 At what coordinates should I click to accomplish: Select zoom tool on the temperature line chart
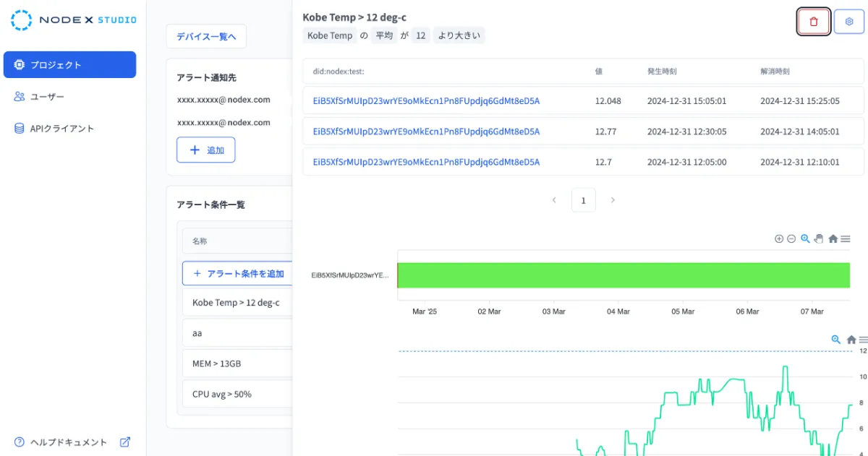tap(836, 340)
